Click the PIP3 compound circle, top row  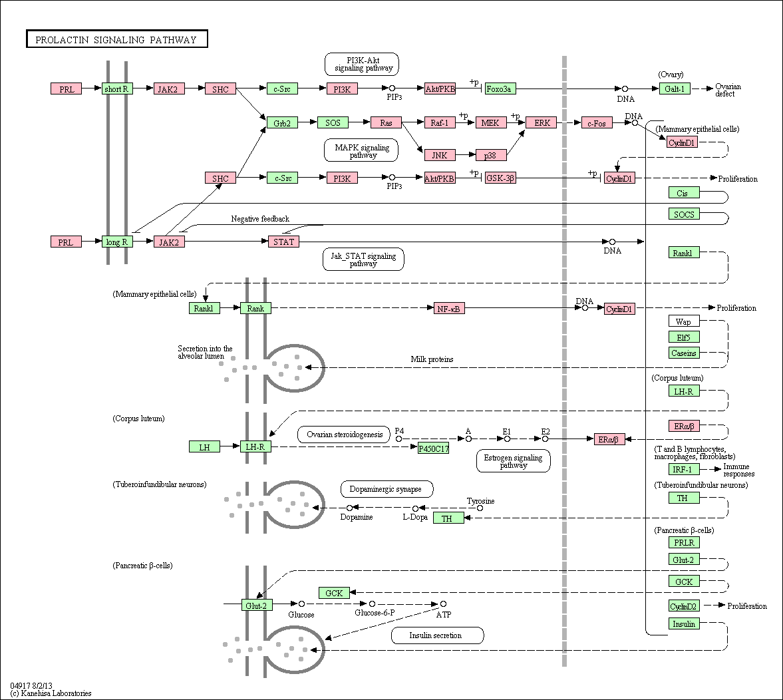coord(392,88)
